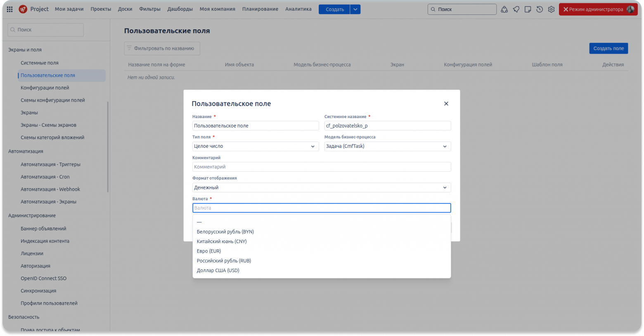The width and height of the screenshot is (644, 336).
Task: Open Системные поля in sidebar
Action: point(40,63)
